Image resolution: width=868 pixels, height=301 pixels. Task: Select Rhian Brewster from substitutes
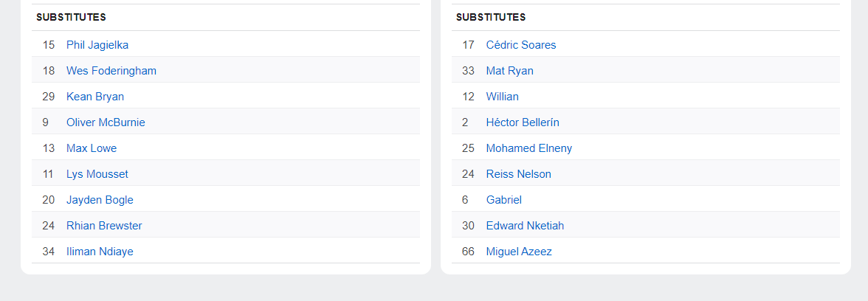click(104, 226)
